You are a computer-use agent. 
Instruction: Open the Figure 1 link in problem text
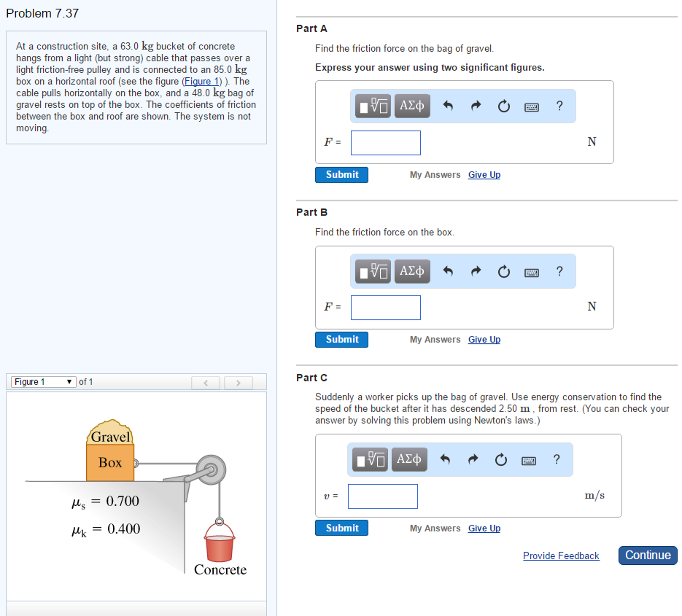[202, 82]
